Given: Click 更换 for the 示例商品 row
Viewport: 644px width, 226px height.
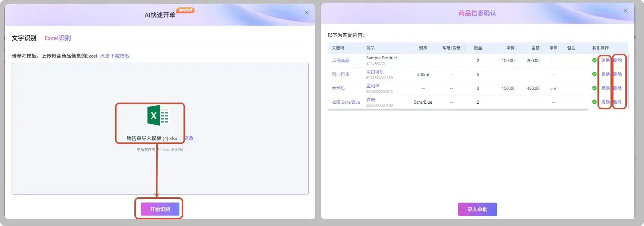Looking at the screenshot, I should [x=605, y=60].
